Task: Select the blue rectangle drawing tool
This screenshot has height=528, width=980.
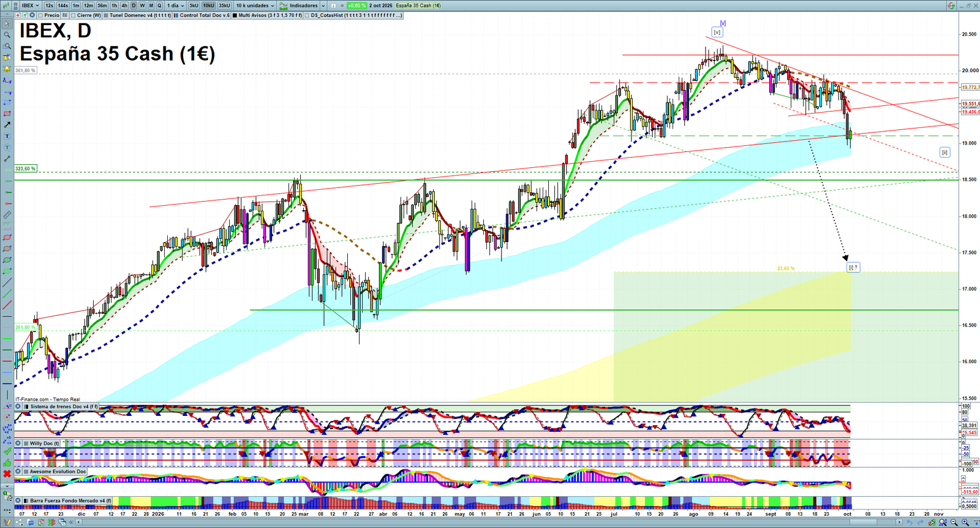Action: pyautogui.click(x=7, y=102)
